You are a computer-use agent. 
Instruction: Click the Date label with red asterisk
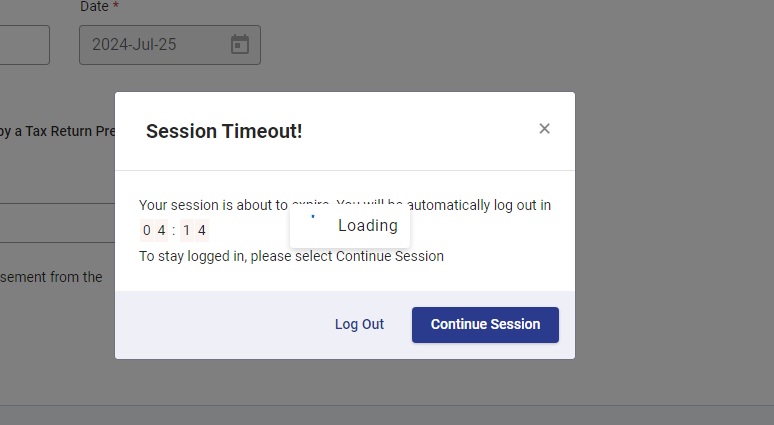99,6
